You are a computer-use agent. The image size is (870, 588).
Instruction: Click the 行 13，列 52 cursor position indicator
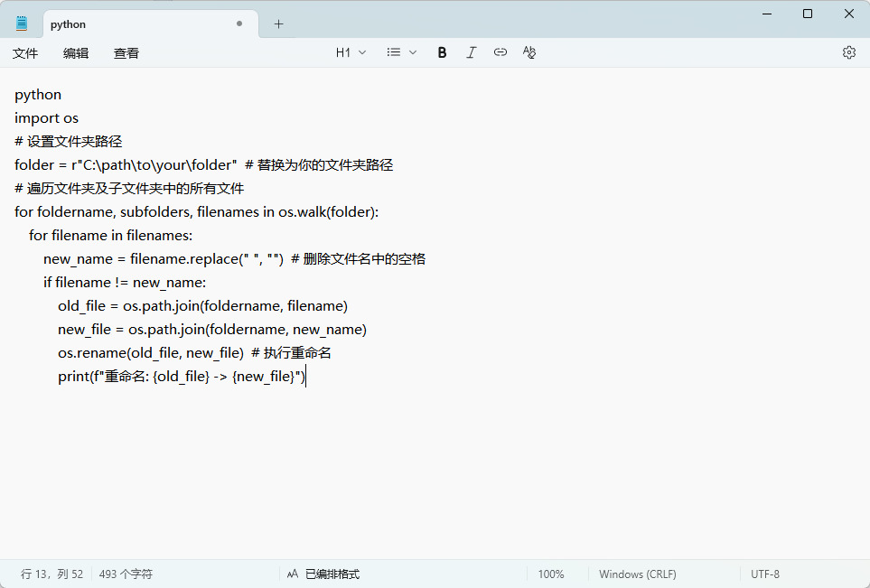coord(51,574)
